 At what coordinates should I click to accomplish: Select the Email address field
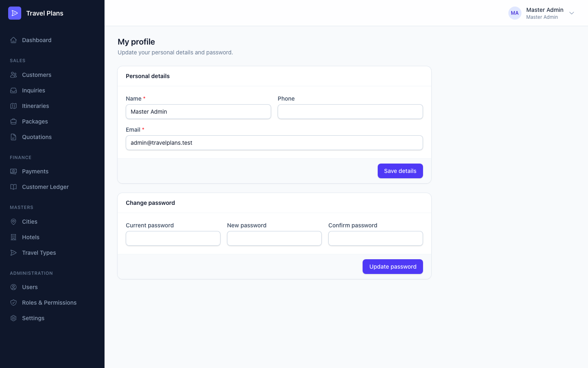[274, 143]
